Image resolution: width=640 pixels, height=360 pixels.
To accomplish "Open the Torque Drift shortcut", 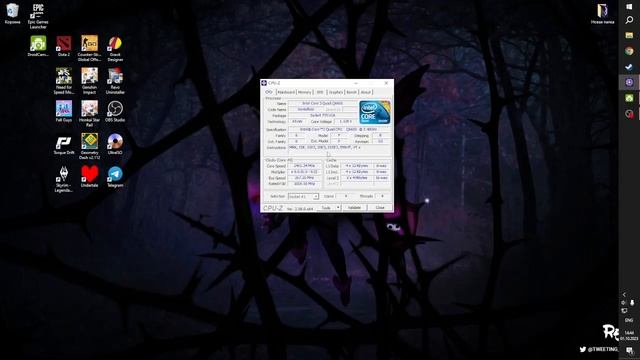I will [x=64, y=144].
